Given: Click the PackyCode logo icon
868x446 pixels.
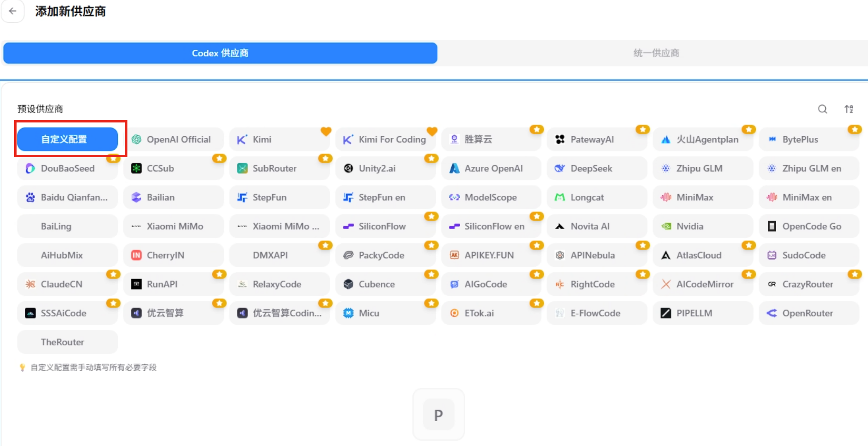Looking at the screenshot, I should pyautogui.click(x=348, y=255).
